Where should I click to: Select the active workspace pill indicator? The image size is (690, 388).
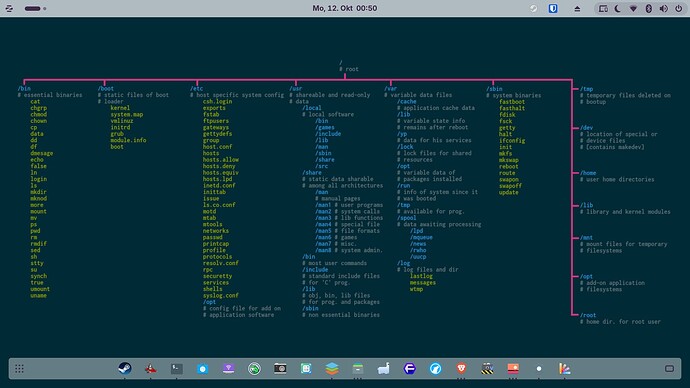(33, 8)
